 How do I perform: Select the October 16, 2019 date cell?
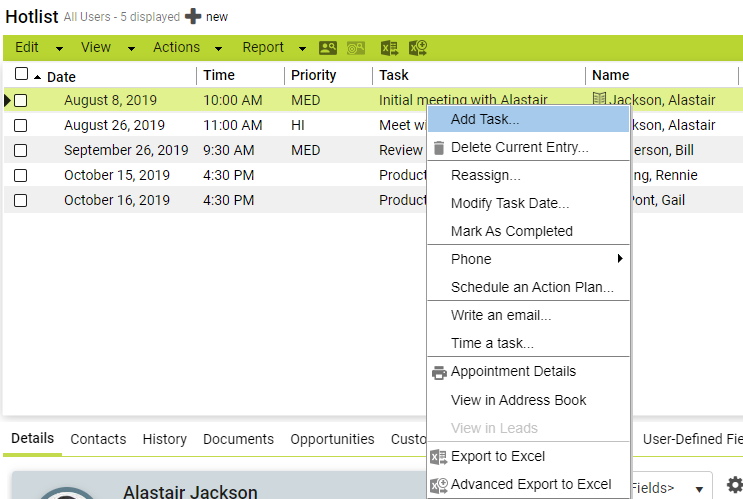pos(117,200)
